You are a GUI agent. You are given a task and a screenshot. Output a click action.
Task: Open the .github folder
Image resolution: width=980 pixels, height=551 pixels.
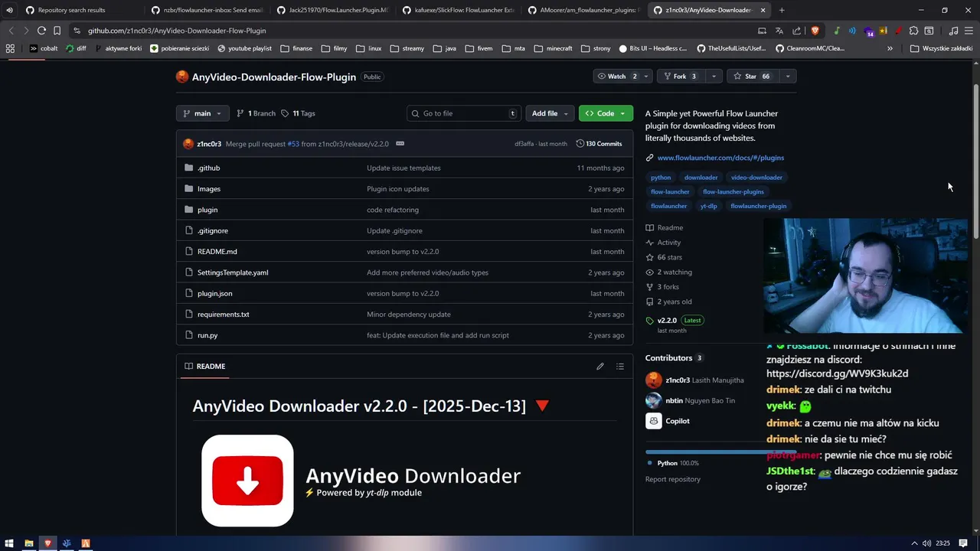tap(208, 168)
